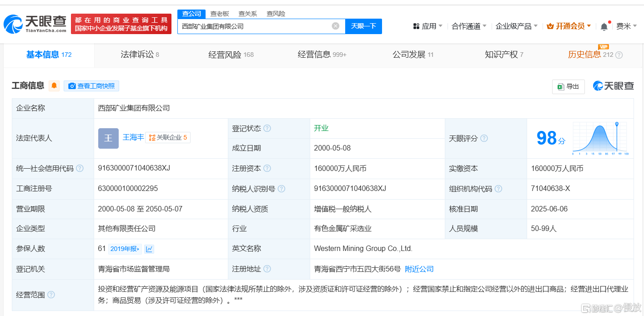Screen dimensions: 644x316
Task: Click the 王 avatar of legal representative
Action: click(x=108, y=138)
